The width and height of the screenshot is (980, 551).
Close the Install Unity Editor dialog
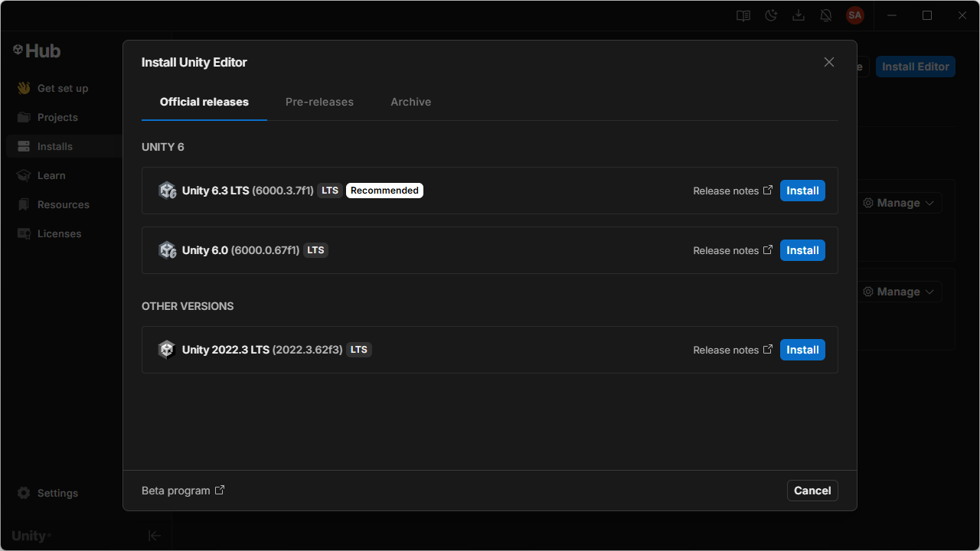(x=829, y=62)
